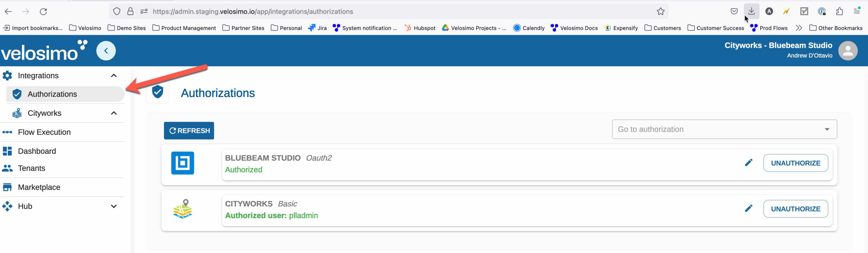Click the yellow lightning extension icon
Screen dimensions: 868x253
point(786,11)
